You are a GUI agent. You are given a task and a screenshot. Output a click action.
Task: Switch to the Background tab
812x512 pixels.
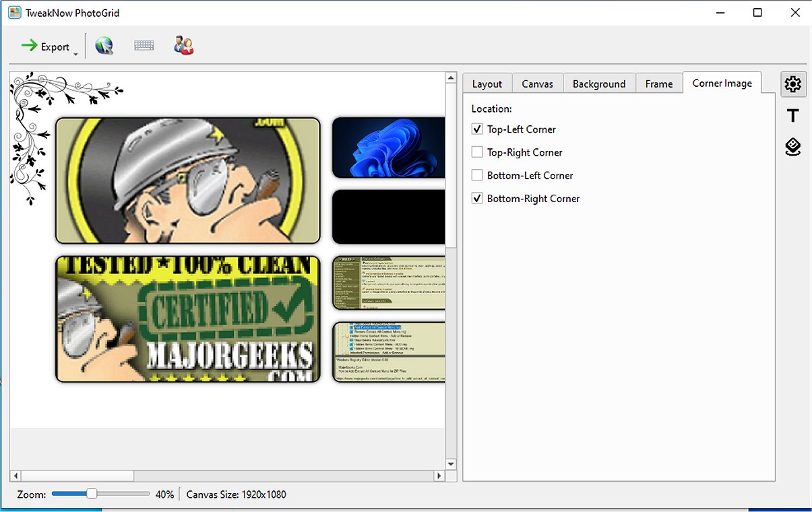(x=599, y=84)
